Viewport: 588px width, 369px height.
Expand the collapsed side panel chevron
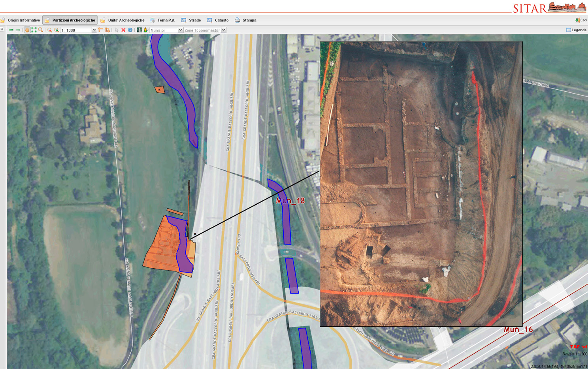tap(2, 30)
